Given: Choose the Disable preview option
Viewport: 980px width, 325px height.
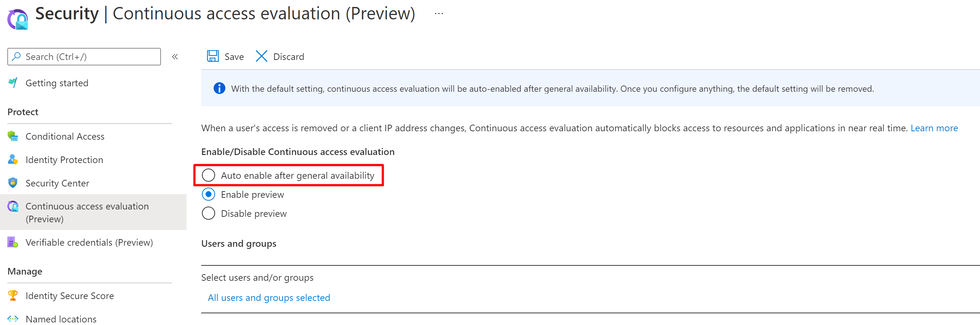Looking at the screenshot, I should click(209, 213).
